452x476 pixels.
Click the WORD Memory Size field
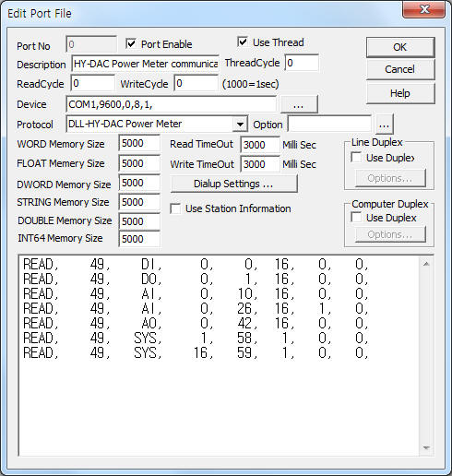pos(139,143)
